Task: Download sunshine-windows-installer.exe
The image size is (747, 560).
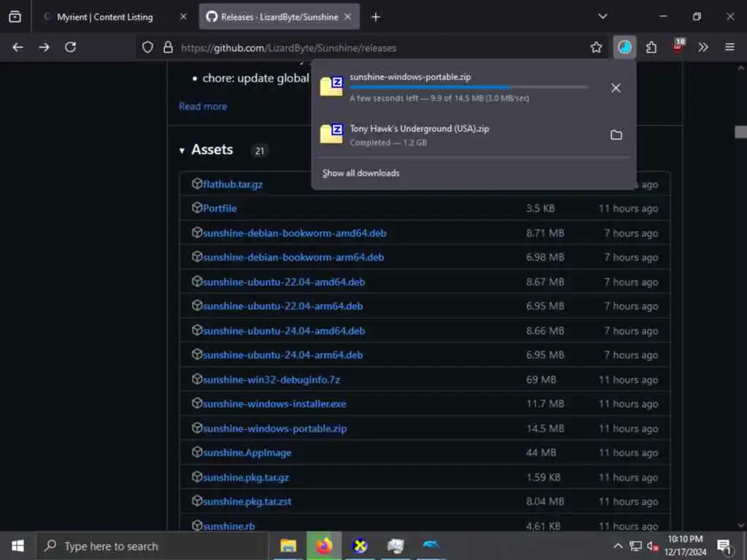Action: click(x=274, y=404)
